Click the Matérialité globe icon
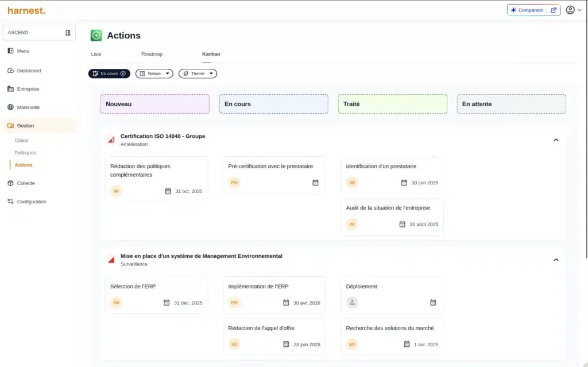The width and height of the screenshot is (588, 367). coord(10,107)
